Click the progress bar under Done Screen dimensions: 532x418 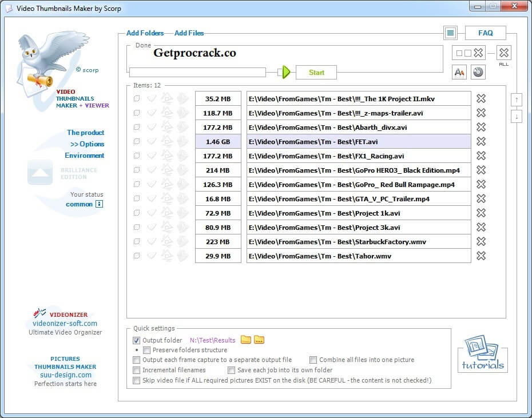(197, 72)
